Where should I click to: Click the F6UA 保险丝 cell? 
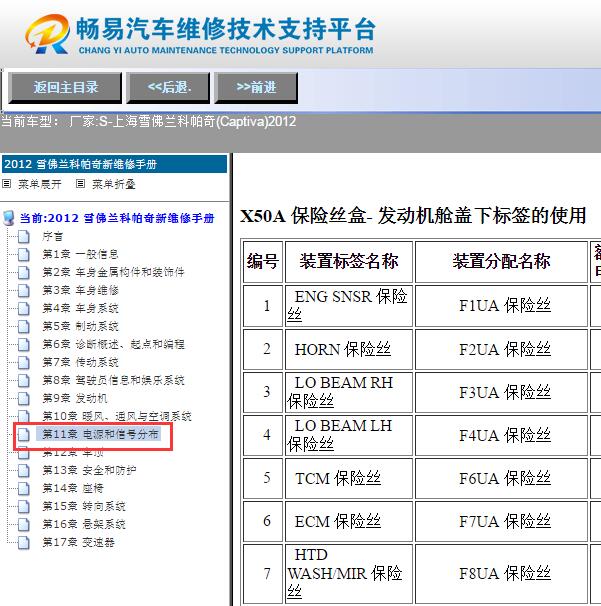[x=501, y=478]
